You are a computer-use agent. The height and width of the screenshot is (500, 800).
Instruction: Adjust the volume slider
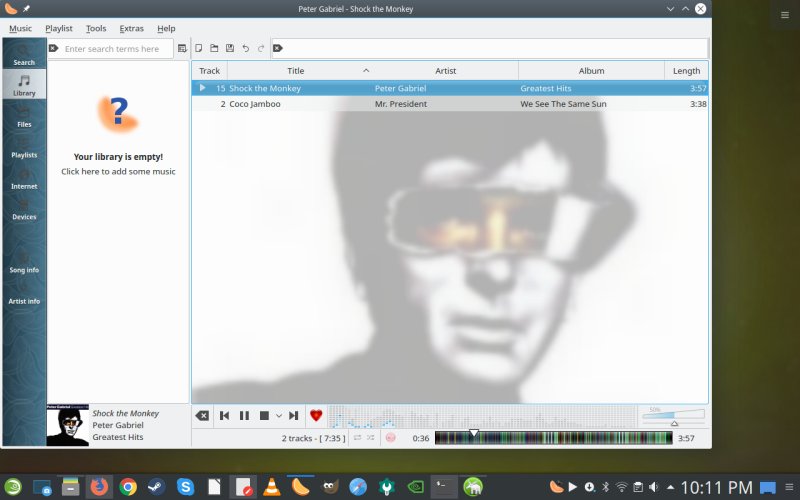click(x=673, y=416)
